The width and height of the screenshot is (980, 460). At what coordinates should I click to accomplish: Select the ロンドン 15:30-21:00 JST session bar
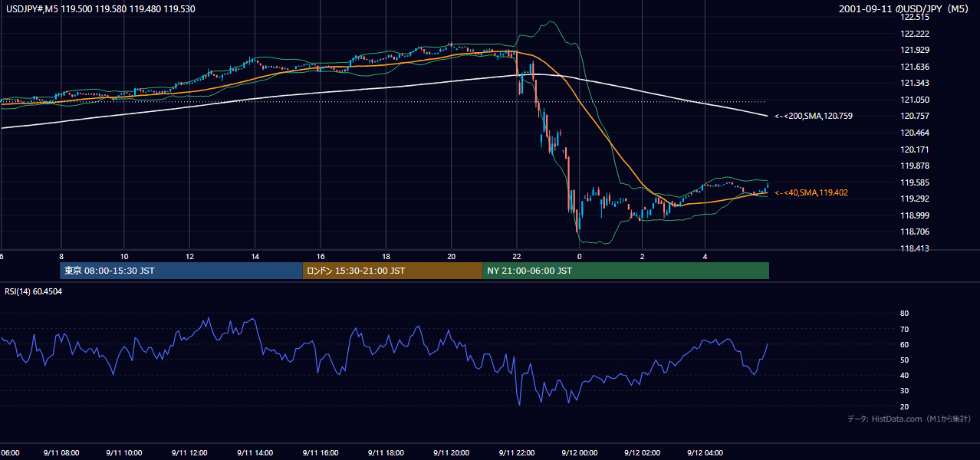[x=393, y=271]
